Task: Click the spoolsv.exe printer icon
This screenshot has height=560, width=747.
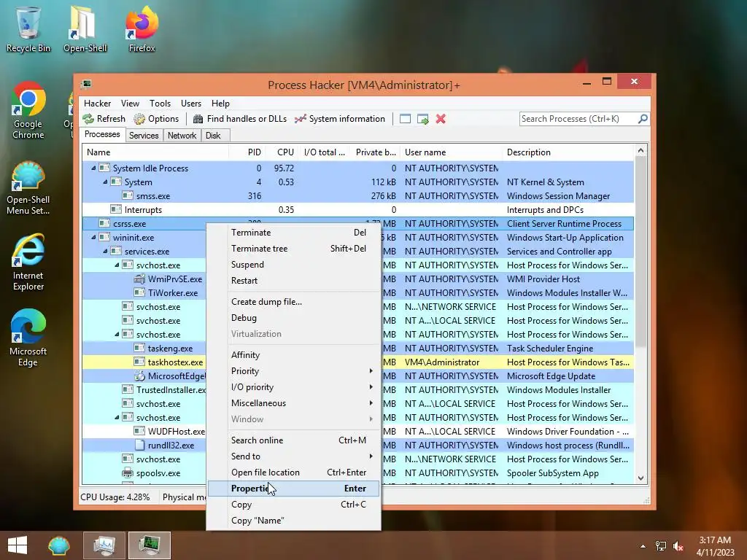Action: pyautogui.click(x=127, y=472)
